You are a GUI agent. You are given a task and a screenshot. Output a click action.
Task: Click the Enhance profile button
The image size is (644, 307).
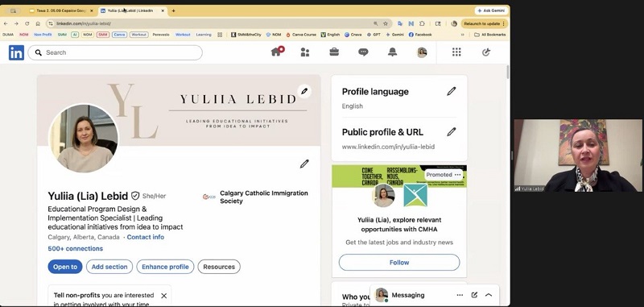(165, 267)
